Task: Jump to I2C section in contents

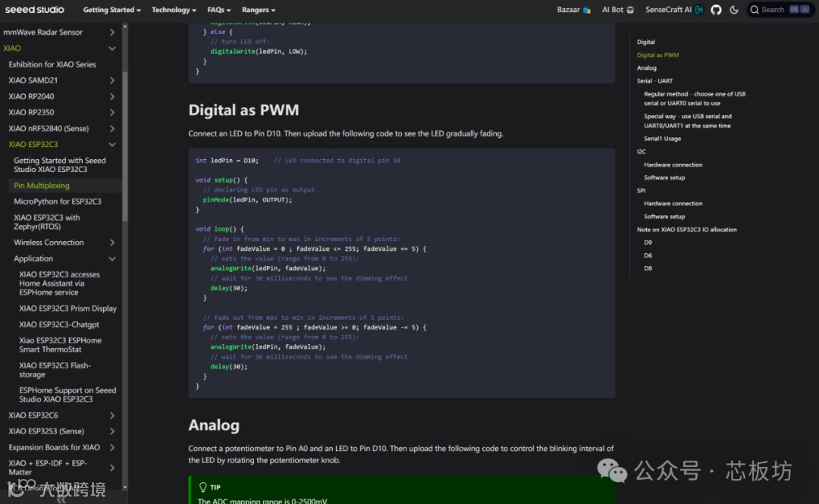Action: pos(642,152)
